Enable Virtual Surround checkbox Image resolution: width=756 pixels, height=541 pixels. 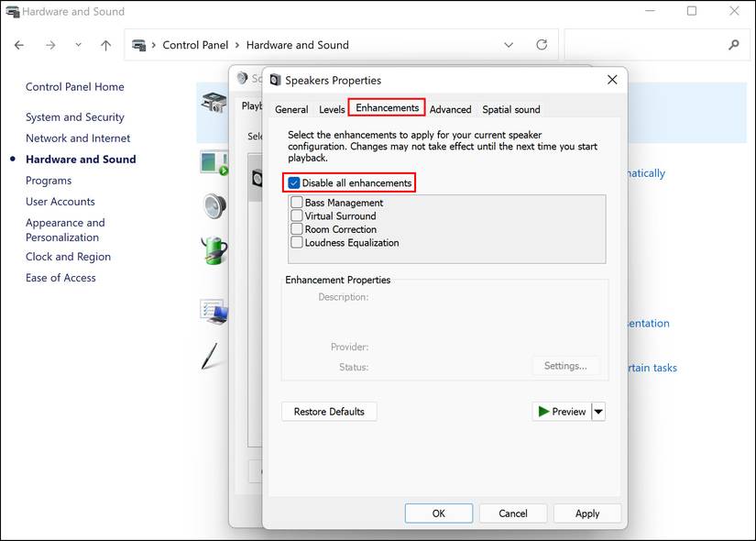[x=297, y=215]
